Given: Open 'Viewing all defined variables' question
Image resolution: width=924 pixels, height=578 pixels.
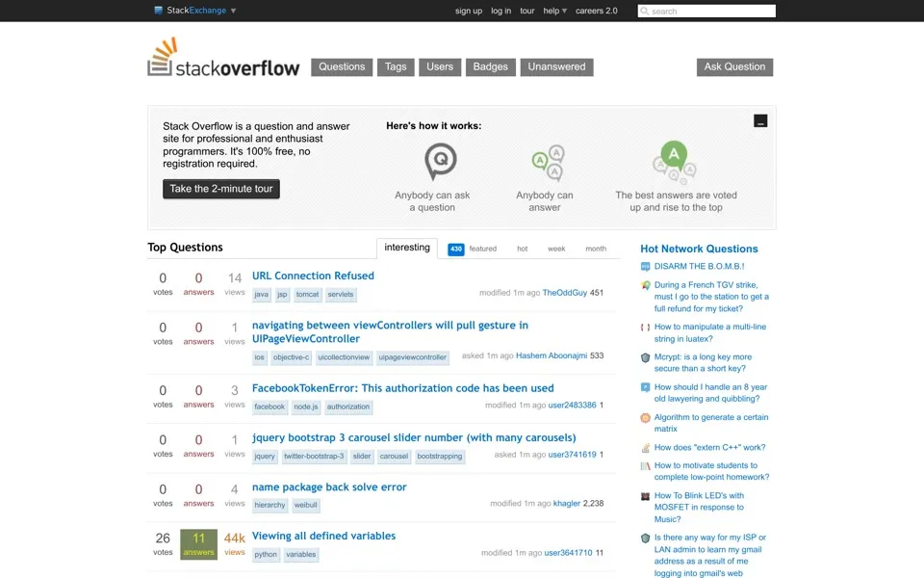Looking at the screenshot, I should tap(323, 537).
